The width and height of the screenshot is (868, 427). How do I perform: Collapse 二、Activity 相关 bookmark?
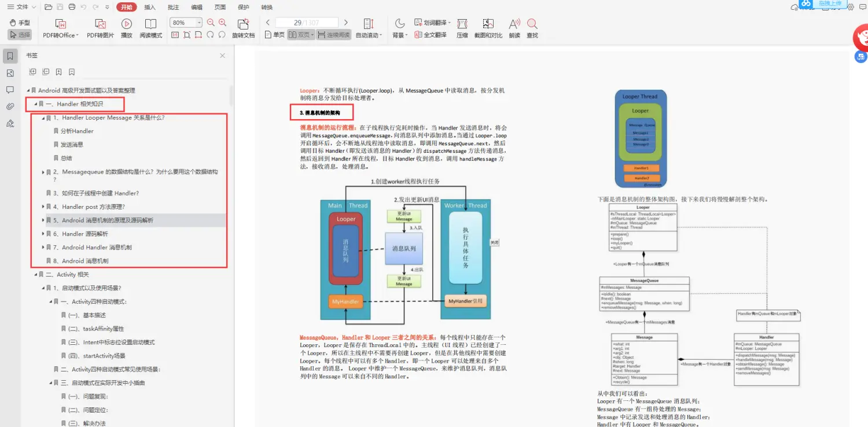tap(35, 274)
